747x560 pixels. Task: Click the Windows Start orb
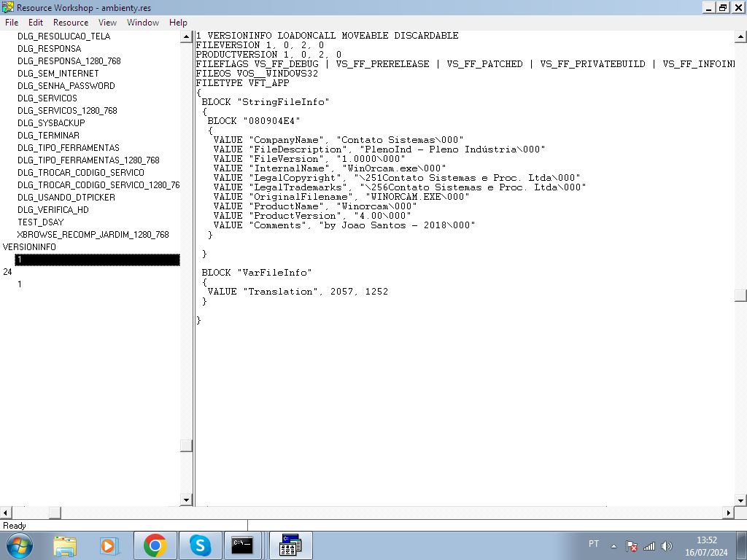pos(20,545)
